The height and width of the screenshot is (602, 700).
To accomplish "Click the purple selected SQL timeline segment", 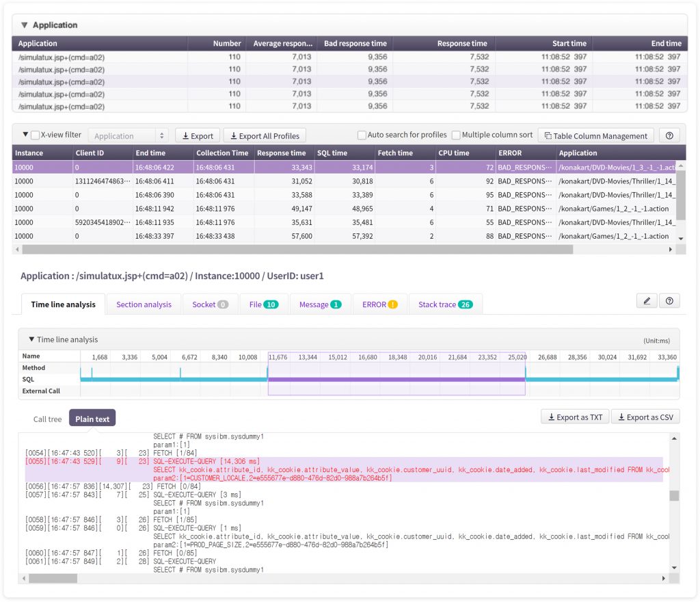I will 396,380.
